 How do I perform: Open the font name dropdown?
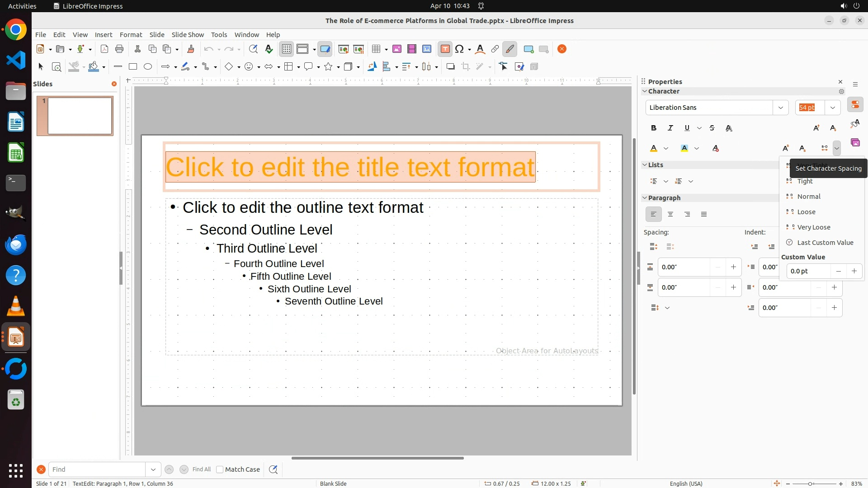tap(780, 108)
